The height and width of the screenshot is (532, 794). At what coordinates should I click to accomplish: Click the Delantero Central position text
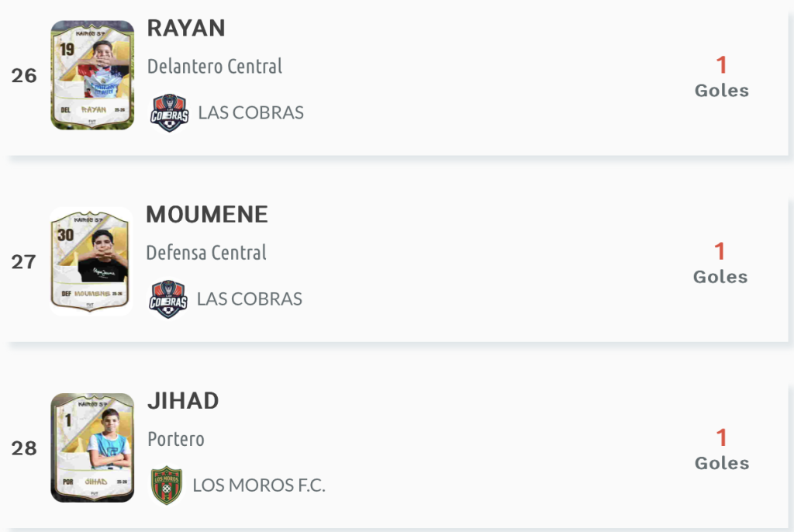215,67
